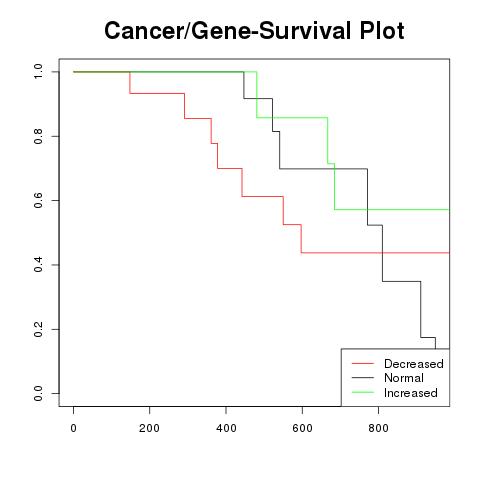This screenshot has height=480, width=480.
Task: Click the 800 x-axis tick label
Action: pyautogui.click(x=378, y=428)
